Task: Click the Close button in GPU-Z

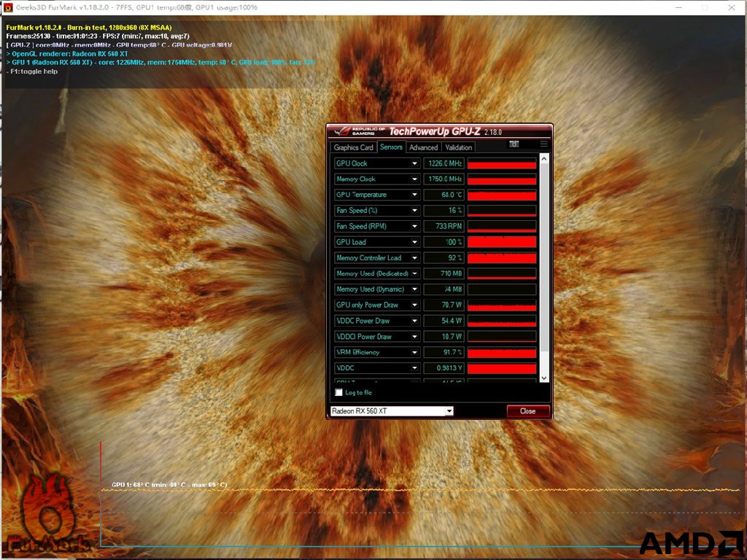Action: [x=528, y=411]
